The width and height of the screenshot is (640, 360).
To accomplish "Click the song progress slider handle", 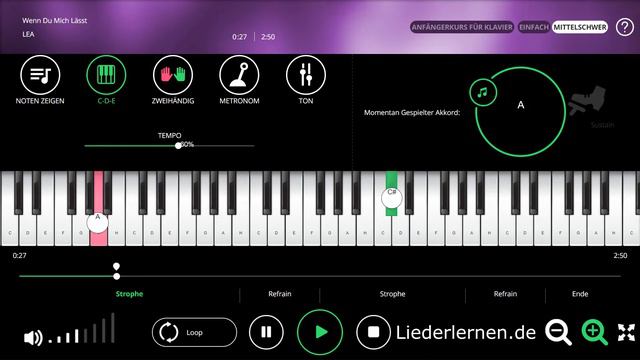I will [117, 276].
